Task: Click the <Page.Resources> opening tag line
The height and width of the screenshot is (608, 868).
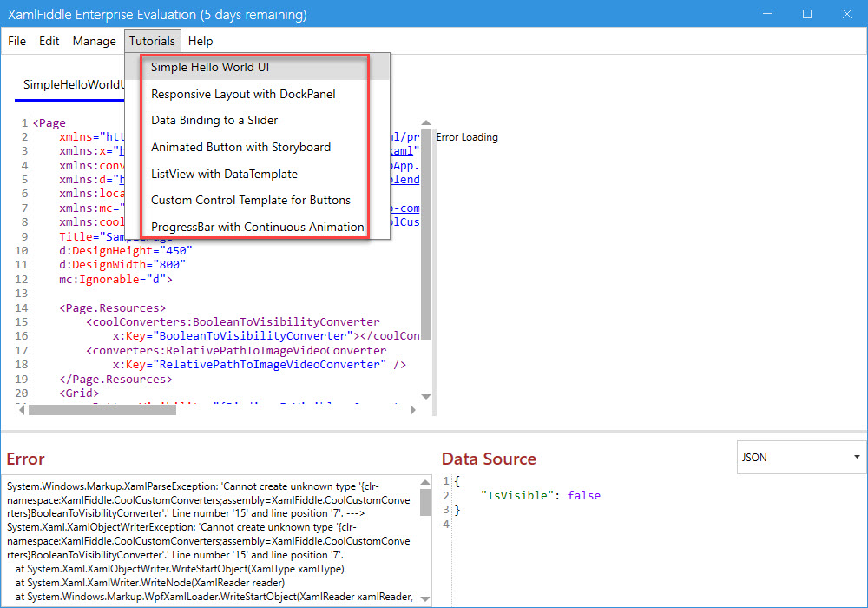Action: pyautogui.click(x=112, y=307)
